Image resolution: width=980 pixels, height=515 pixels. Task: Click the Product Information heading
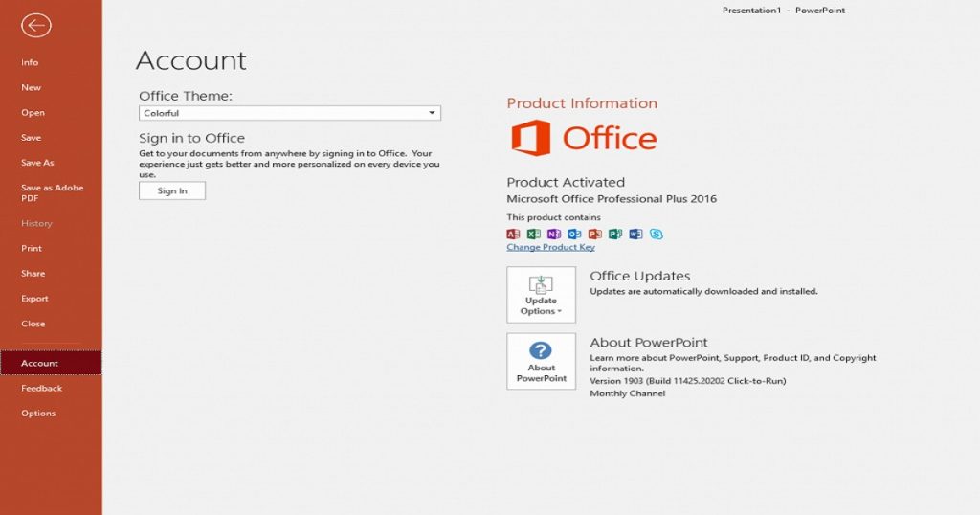pyautogui.click(x=582, y=103)
